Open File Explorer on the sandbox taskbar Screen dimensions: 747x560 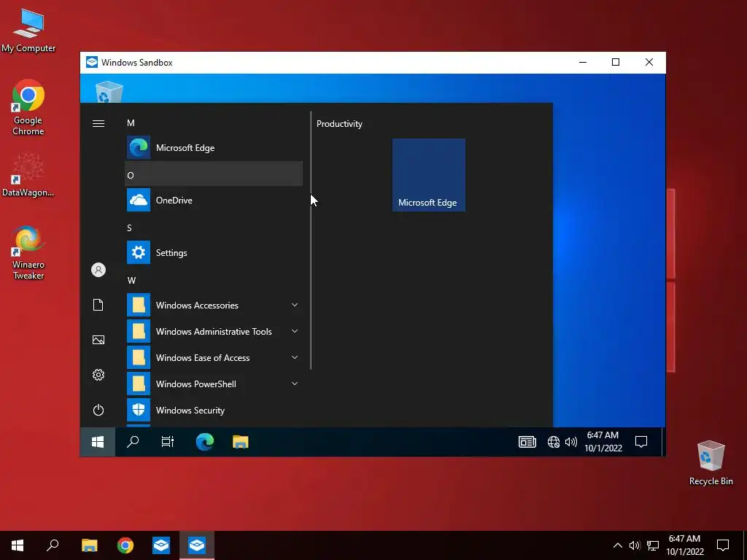(x=241, y=442)
